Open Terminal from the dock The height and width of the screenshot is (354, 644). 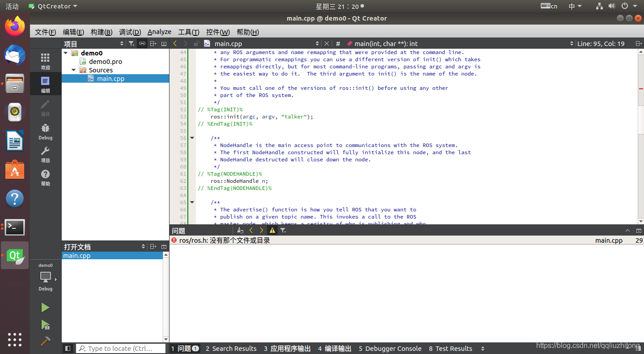click(15, 228)
